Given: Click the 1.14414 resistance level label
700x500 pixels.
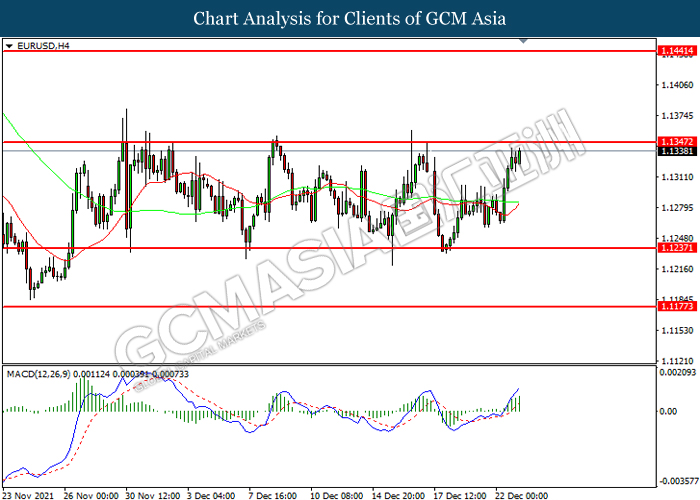Looking at the screenshot, I should click(x=677, y=51).
